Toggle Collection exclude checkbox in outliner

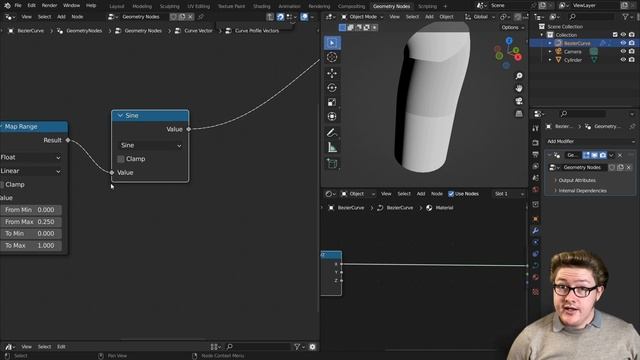click(x=615, y=35)
